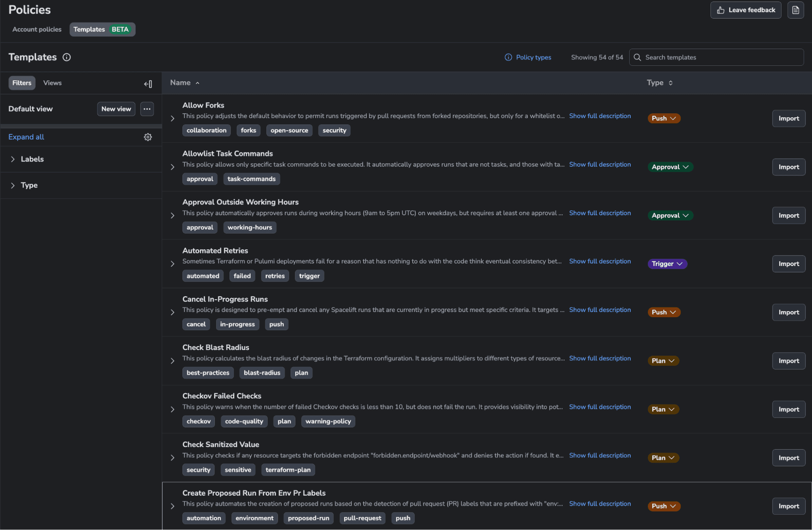Import the Check Blast Radius template

pos(788,360)
